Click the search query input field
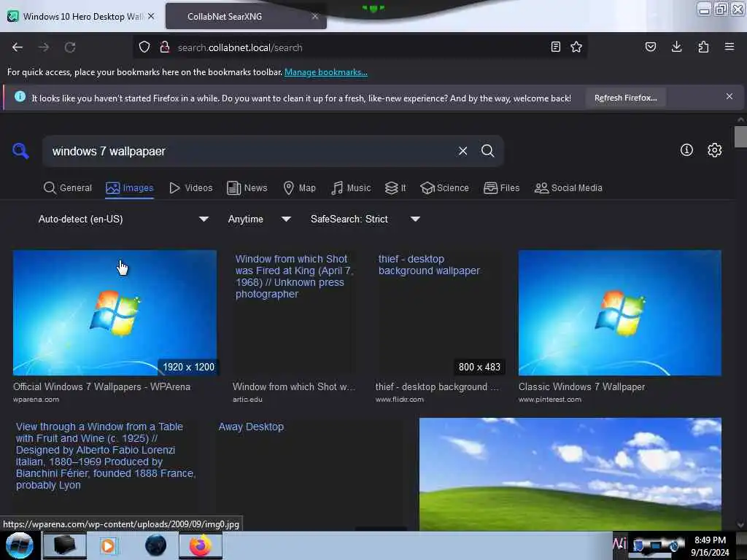Image resolution: width=747 pixels, height=560 pixels. [x=250, y=151]
